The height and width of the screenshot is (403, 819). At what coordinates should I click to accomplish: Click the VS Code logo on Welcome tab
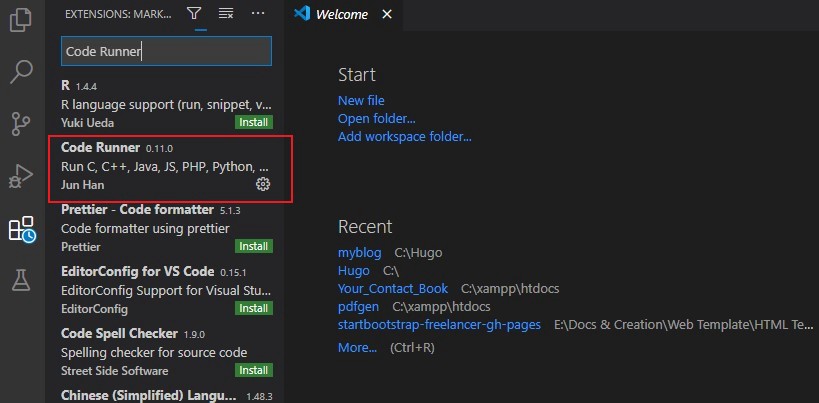click(302, 14)
